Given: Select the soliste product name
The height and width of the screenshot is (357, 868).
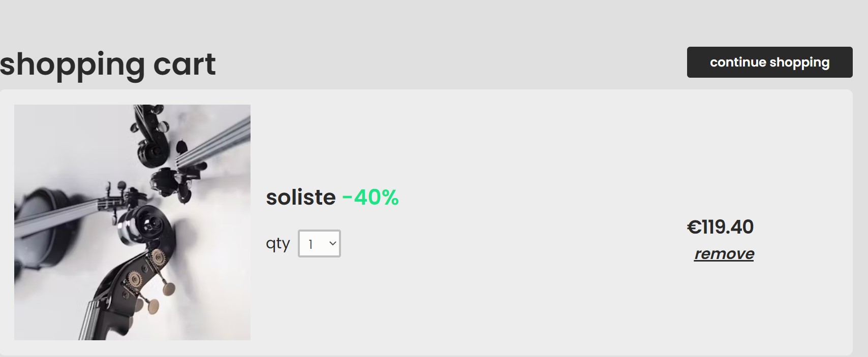Looking at the screenshot, I should pyautogui.click(x=301, y=197).
